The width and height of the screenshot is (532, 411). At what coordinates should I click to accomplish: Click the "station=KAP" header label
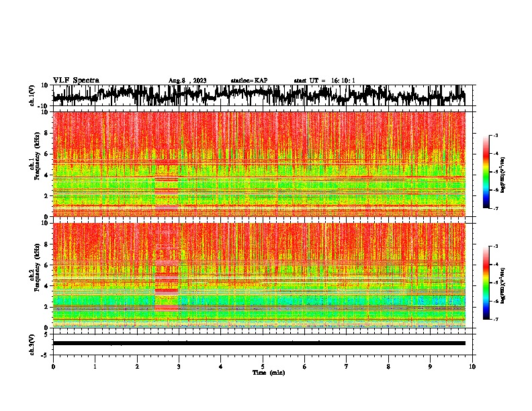coord(249,81)
